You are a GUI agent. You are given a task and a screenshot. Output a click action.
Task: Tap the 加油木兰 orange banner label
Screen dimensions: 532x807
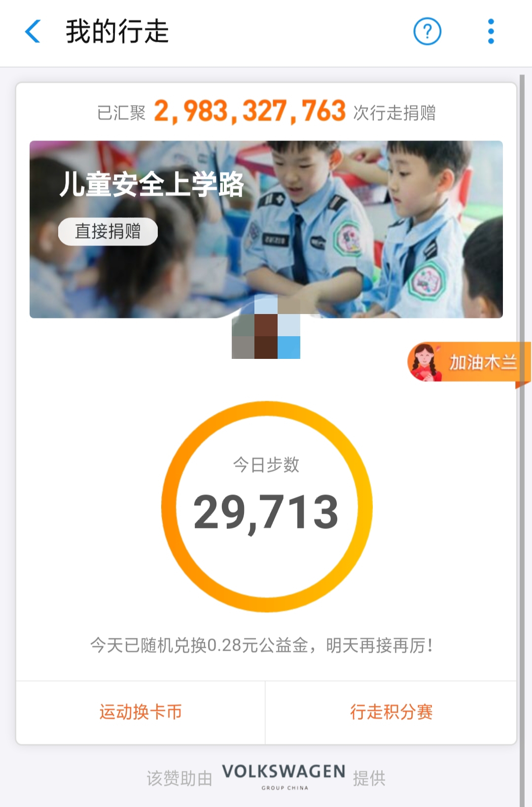click(483, 362)
